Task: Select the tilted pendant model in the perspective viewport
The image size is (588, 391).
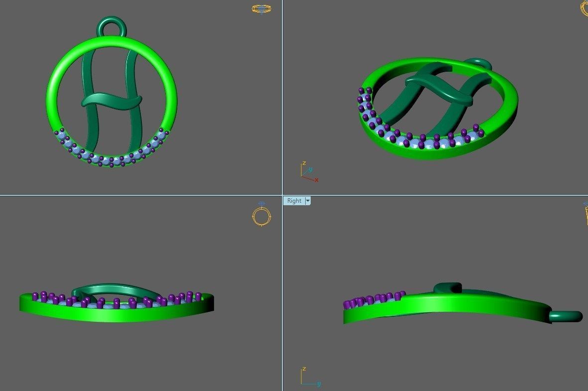Action: coord(438,109)
